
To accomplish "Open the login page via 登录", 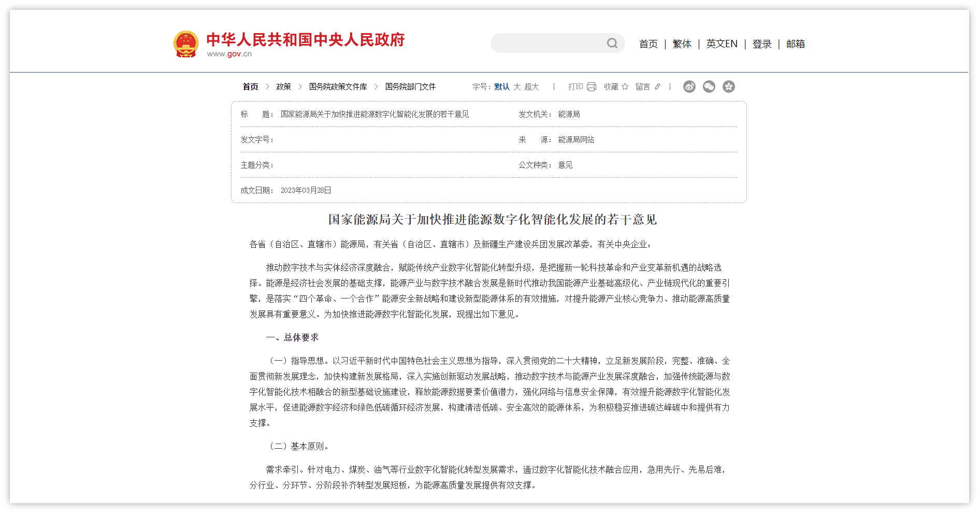I will (x=761, y=44).
